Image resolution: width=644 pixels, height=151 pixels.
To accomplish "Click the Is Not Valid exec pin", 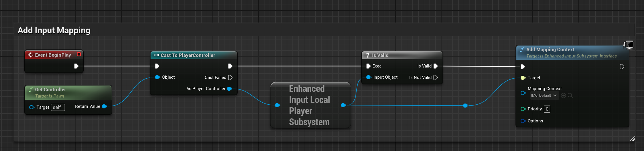I will click(x=436, y=78).
